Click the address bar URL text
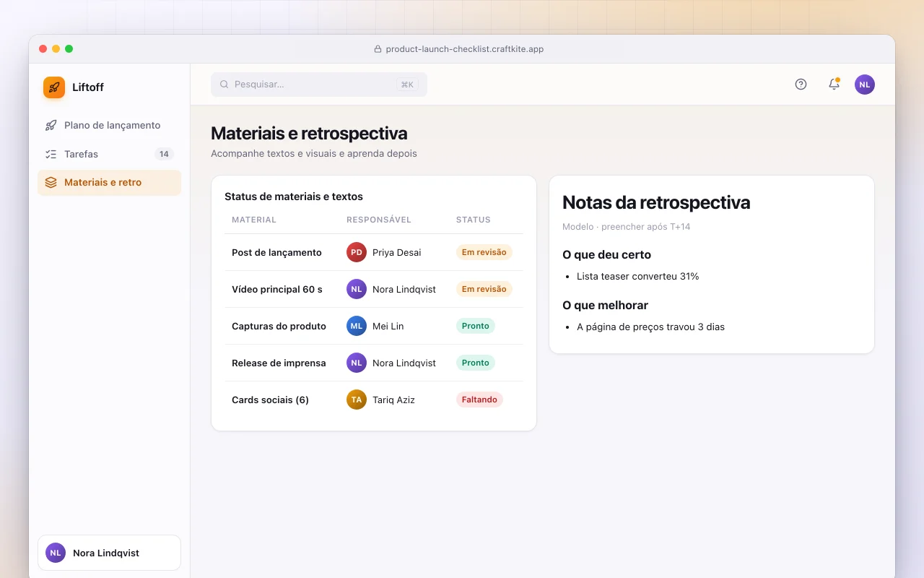 pyautogui.click(x=465, y=49)
